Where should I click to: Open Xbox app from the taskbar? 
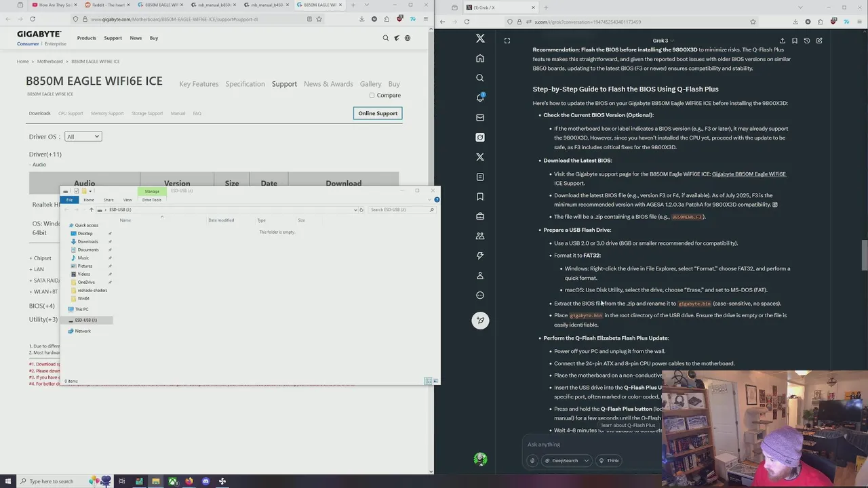click(x=172, y=481)
